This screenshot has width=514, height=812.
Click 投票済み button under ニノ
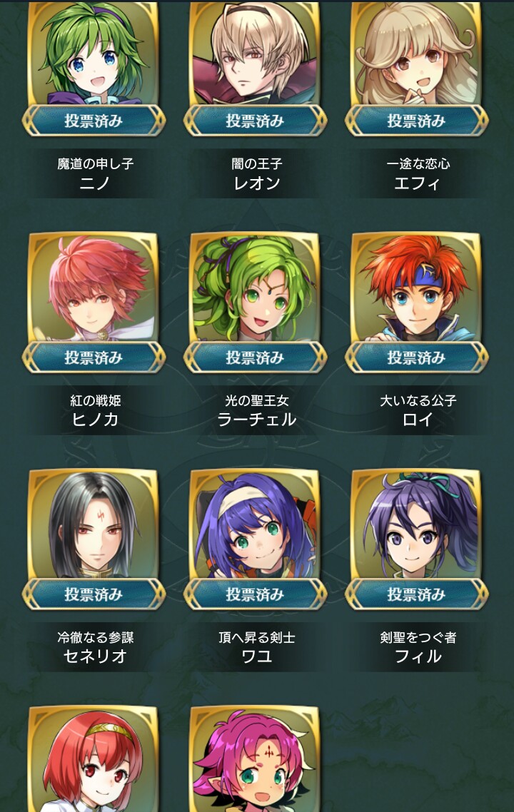(94, 121)
